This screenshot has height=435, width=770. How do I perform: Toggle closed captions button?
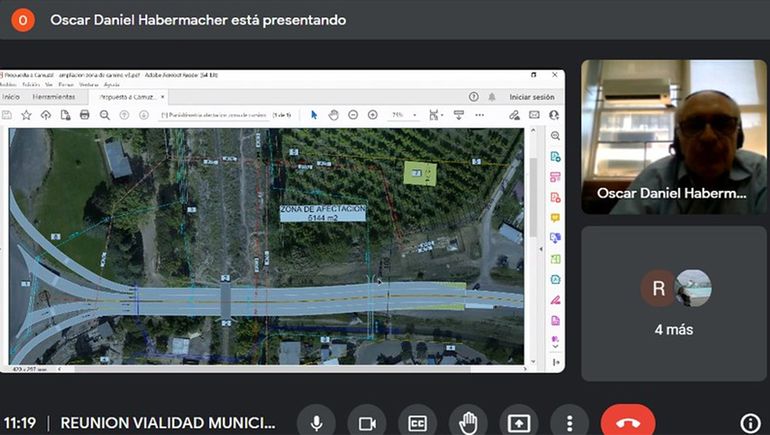417,422
